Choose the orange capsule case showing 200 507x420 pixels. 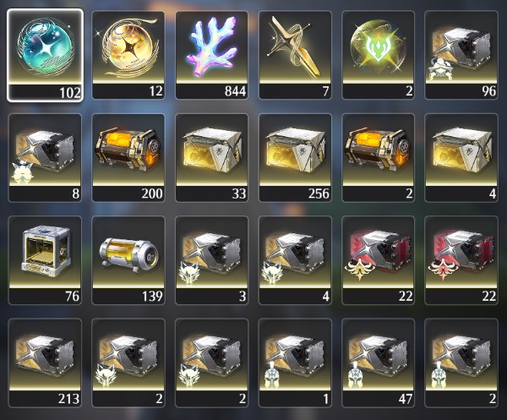[x=128, y=158]
